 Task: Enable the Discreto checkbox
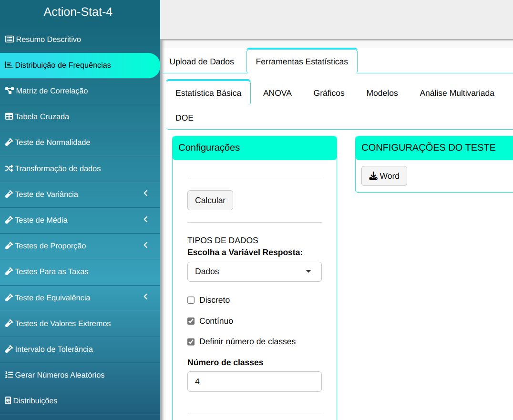[191, 300]
